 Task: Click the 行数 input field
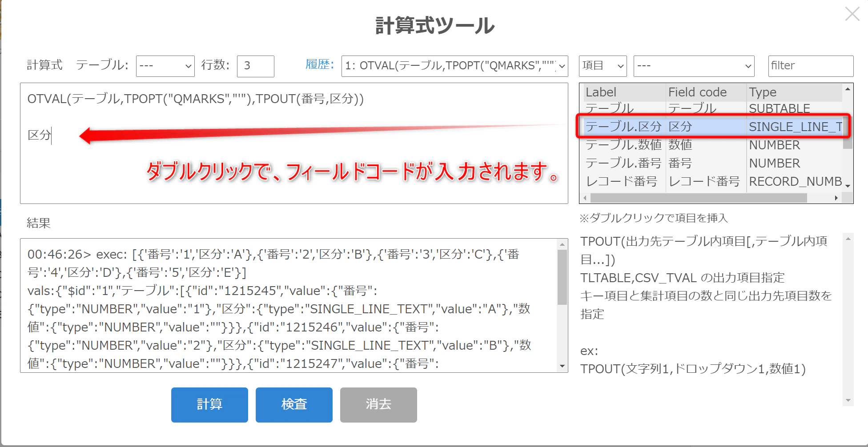coord(256,66)
